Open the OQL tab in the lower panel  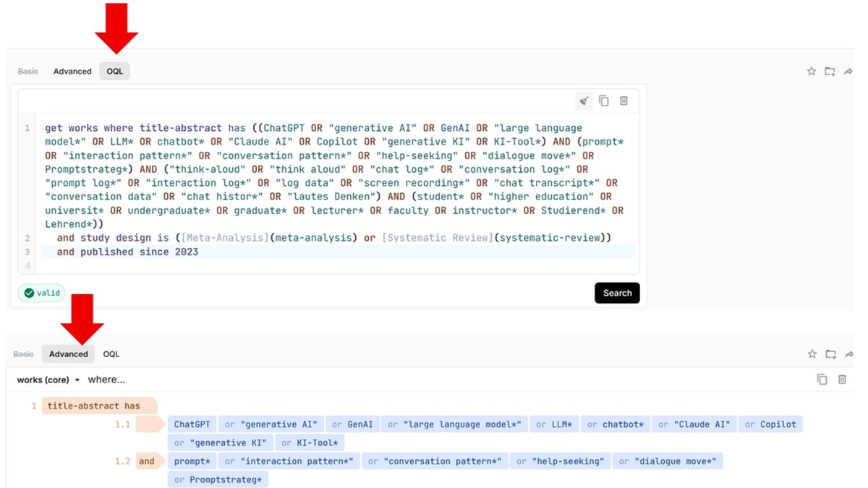pyautogui.click(x=111, y=354)
